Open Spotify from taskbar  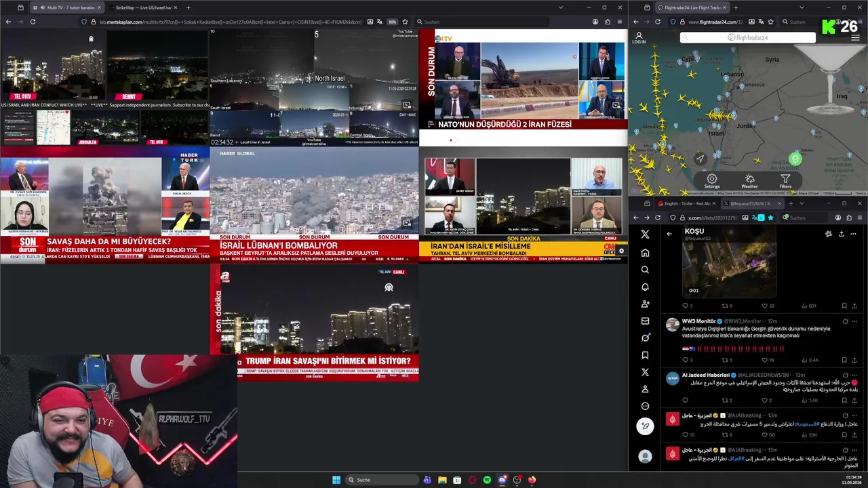487,480
